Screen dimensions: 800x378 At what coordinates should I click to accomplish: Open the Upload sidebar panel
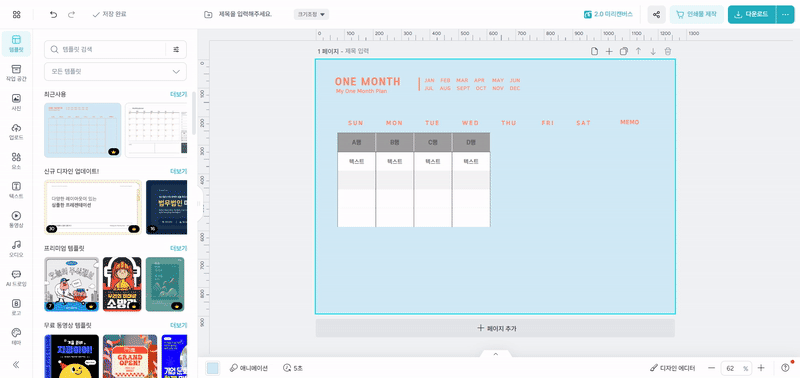pos(16,131)
